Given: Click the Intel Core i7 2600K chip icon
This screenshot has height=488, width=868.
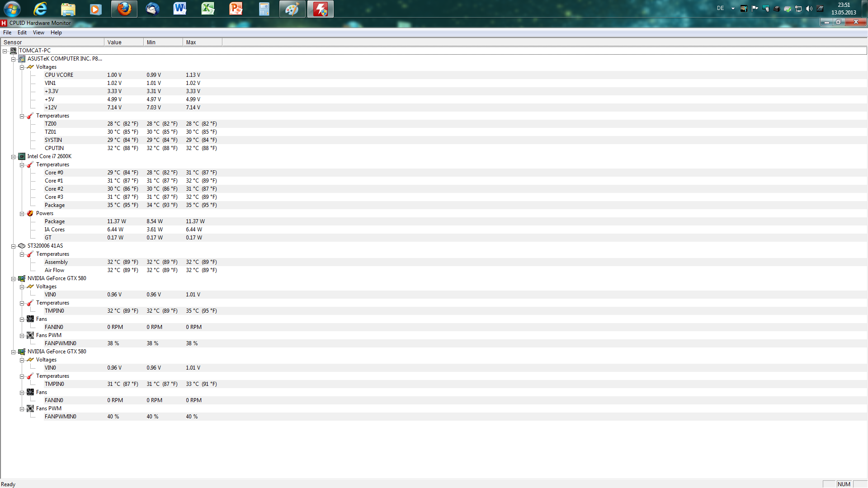Looking at the screenshot, I should pyautogui.click(x=22, y=156).
